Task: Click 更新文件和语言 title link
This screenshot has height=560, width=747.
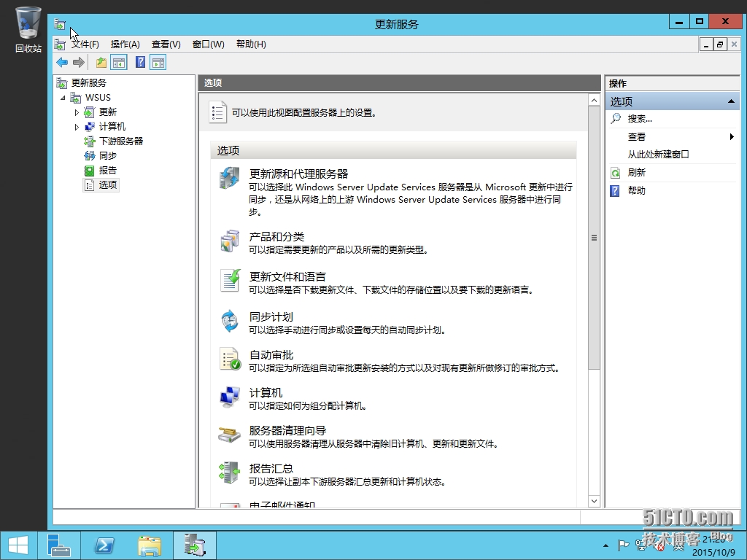Action: point(287,276)
